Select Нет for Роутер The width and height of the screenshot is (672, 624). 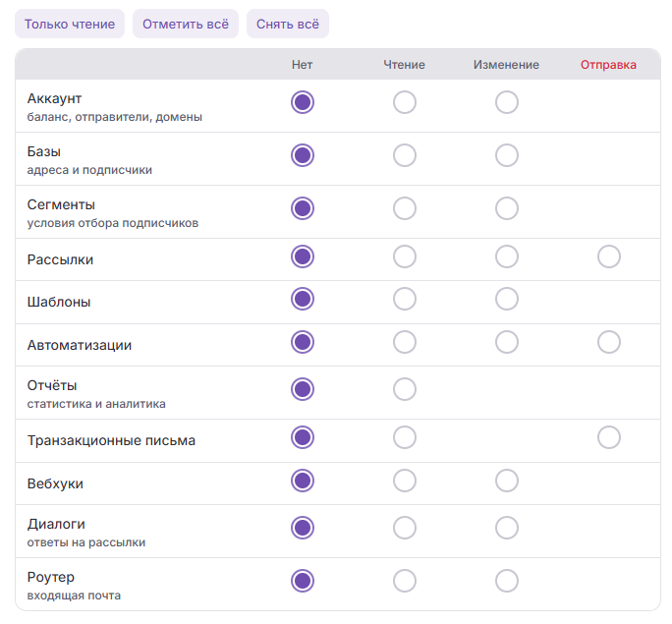point(303,581)
